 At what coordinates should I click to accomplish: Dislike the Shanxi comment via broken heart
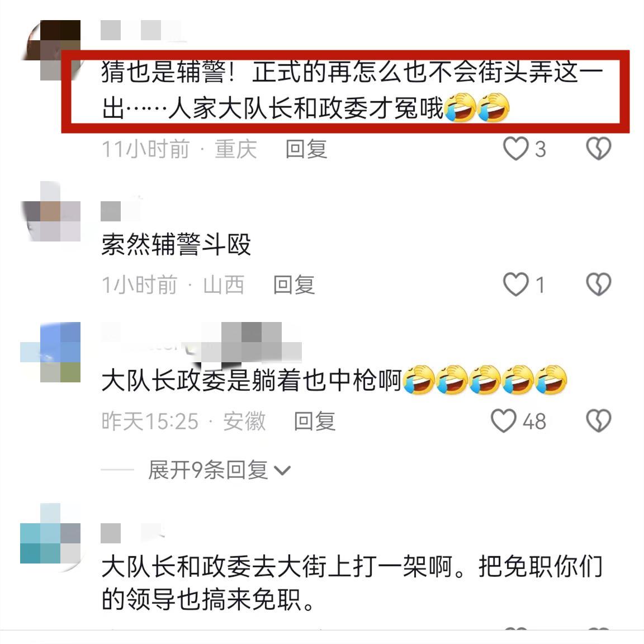pyautogui.click(x=598, y=284)
